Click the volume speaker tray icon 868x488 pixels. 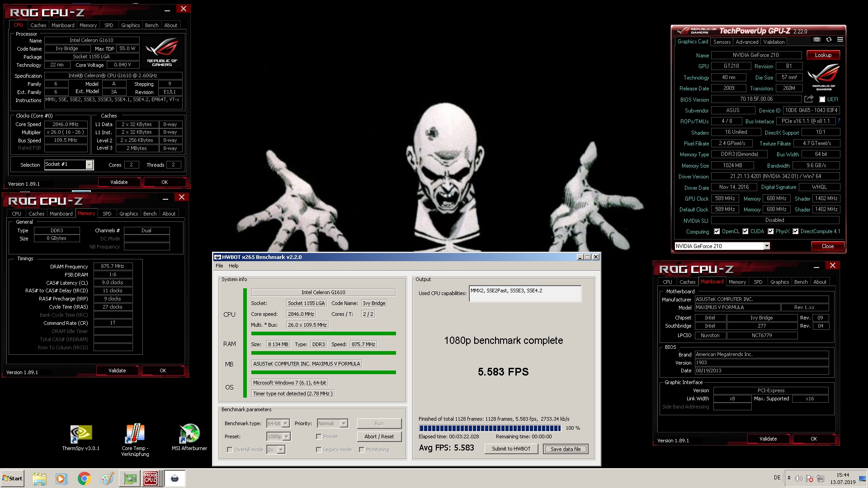pyautogui.click(x=799, y=479)
